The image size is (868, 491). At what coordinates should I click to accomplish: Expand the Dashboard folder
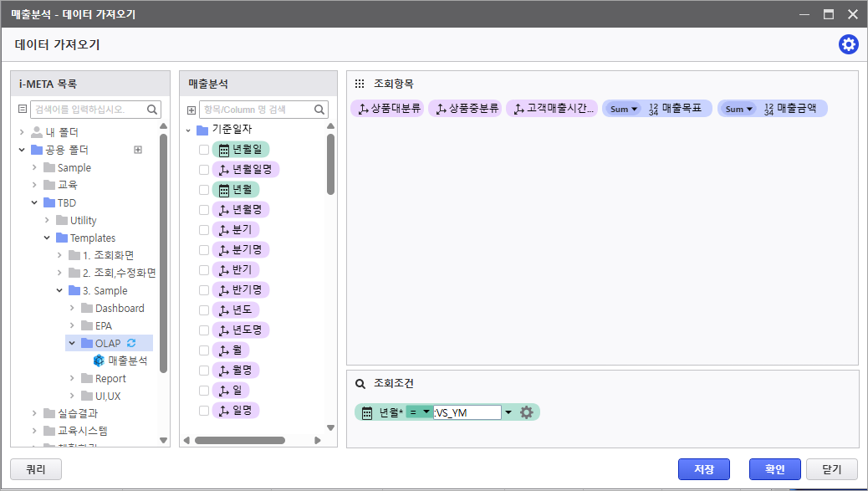(73, 308)
